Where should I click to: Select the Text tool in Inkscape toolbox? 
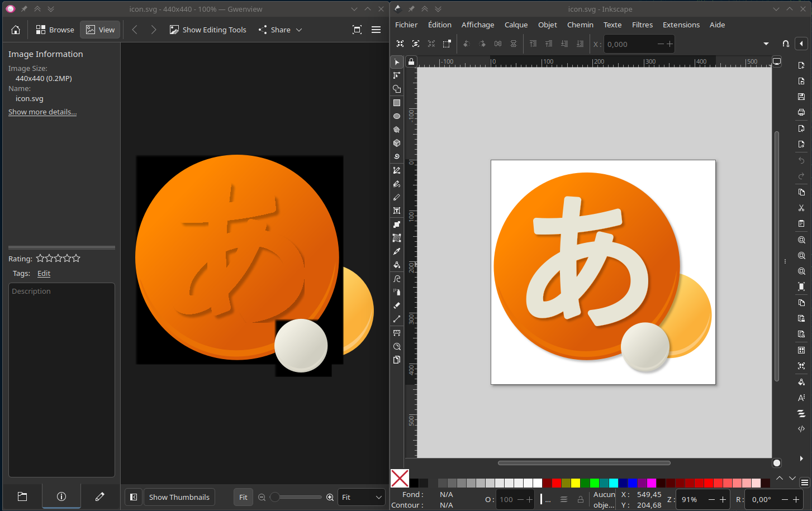[x=397, y=211]
